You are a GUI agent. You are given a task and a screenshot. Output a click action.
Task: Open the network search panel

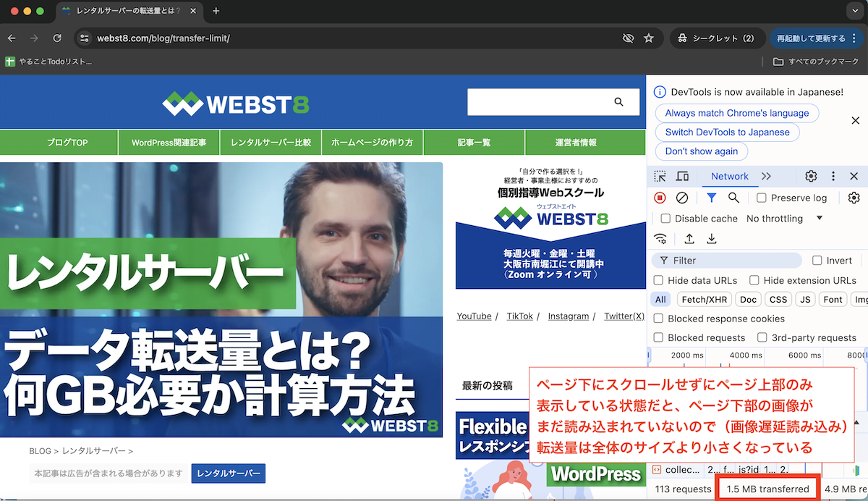click(733, 197)
